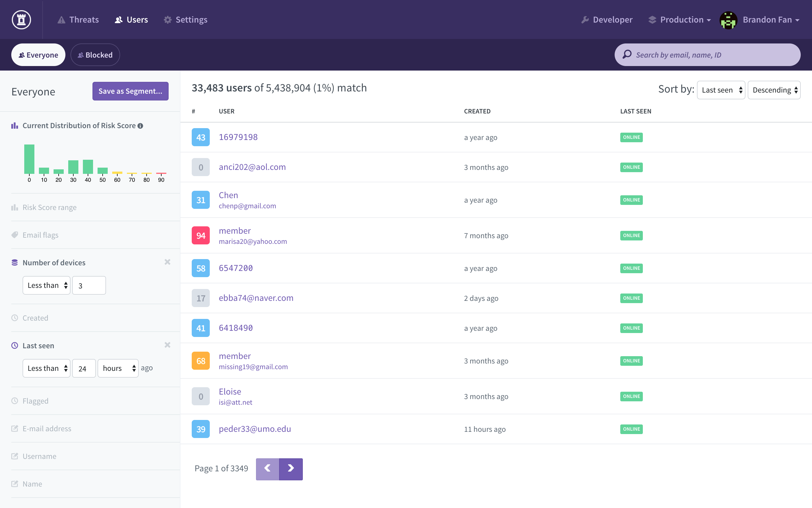Click the gray risk score badge 17
The width and height of the screenshot is (812, 508).
click(201, 298)
